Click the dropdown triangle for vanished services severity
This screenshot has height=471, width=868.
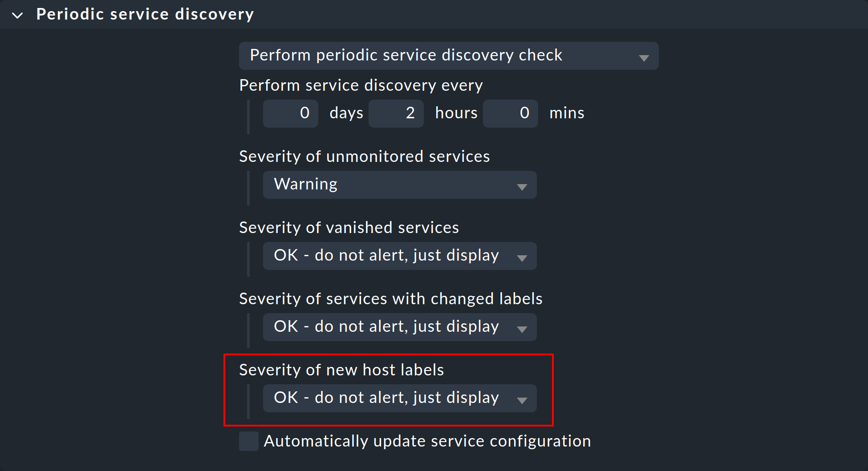coord(522,257)
